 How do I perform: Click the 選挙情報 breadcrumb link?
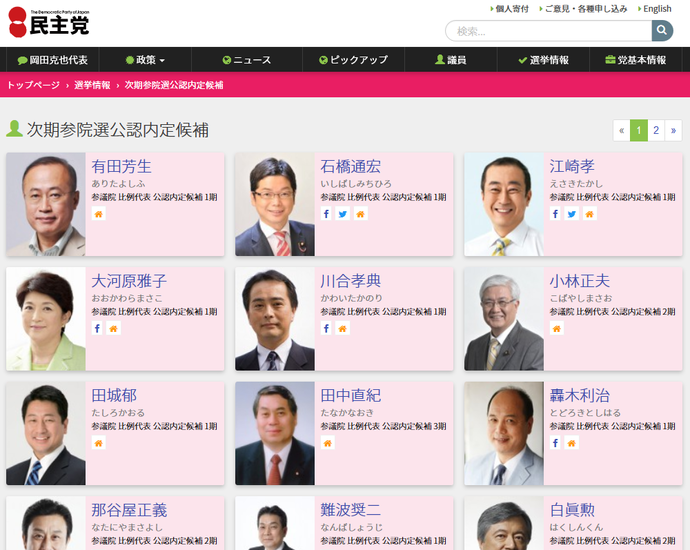coord(92,85)
